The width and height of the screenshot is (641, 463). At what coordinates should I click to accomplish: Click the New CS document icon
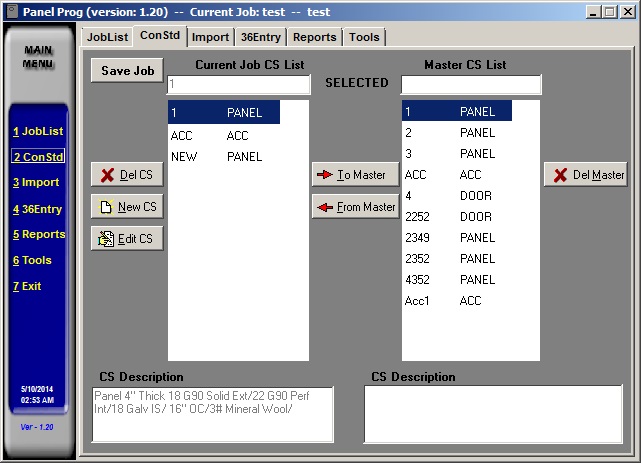click(105, 207)
